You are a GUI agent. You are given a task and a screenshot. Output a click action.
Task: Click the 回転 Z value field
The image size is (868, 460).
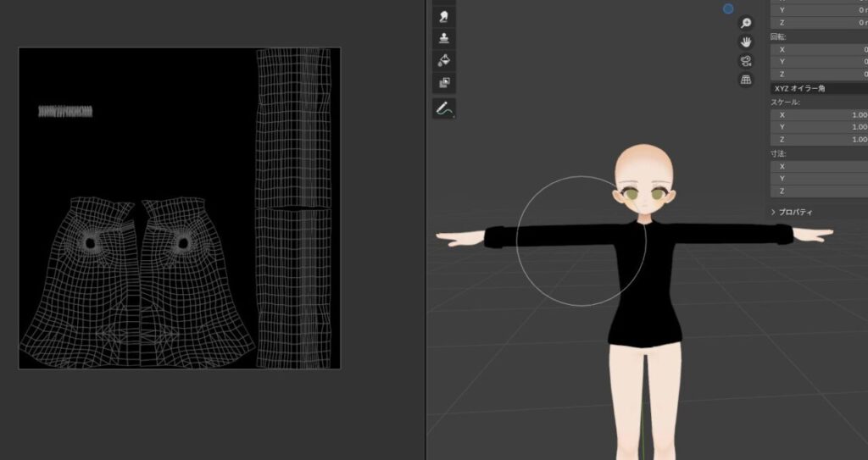coord(818,74)
